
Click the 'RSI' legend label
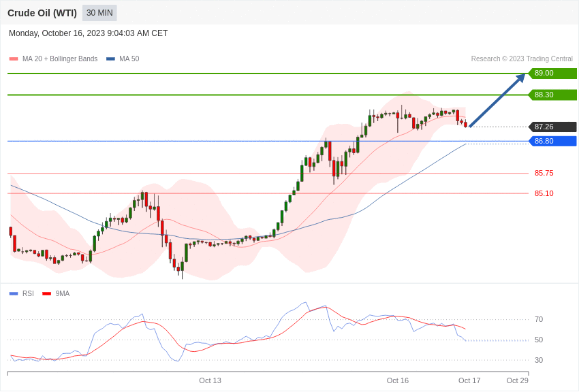(28, 294)
